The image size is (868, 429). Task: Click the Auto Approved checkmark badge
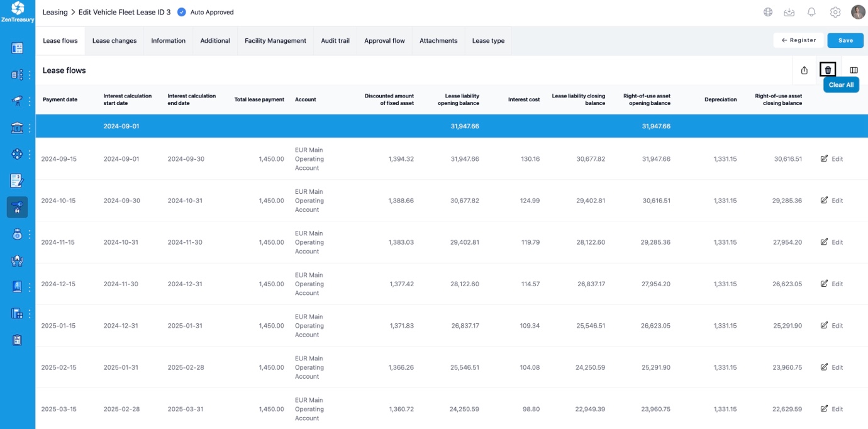coord(182,12)
